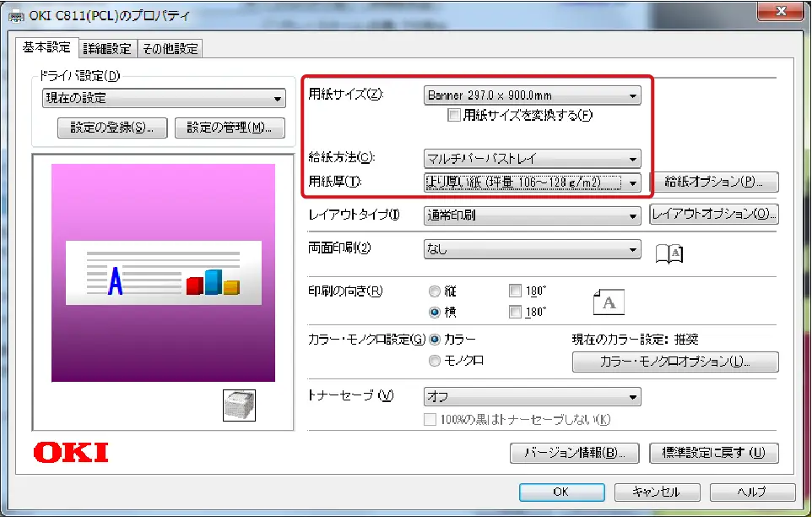Open the トナーセーブ dropdown
812x517 pixels.
coord(532,397)
